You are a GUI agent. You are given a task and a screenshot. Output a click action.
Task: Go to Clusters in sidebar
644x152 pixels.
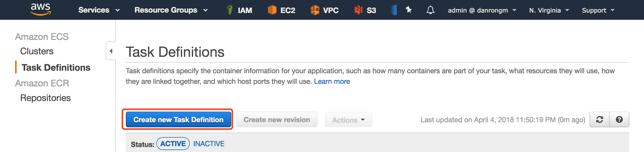click(x=37, y=51)
